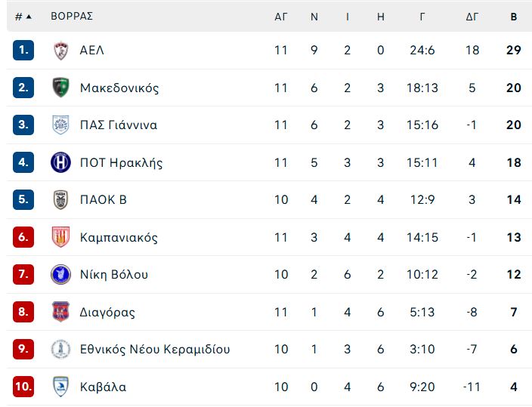Open the Εθνικός Νέου Κεραμιδίου logo
The height and width of the screenshot is (407, 532).
point(60,349)
